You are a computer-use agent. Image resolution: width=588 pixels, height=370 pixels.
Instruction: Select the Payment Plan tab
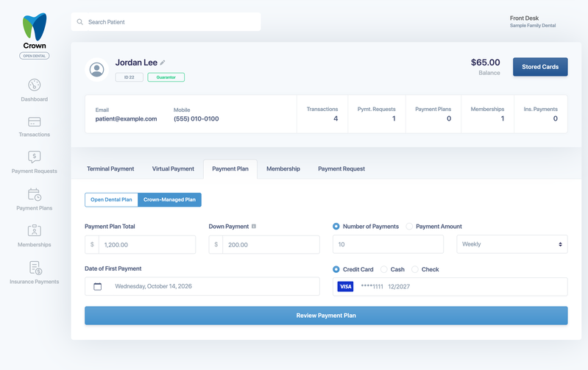click(230, 169)
